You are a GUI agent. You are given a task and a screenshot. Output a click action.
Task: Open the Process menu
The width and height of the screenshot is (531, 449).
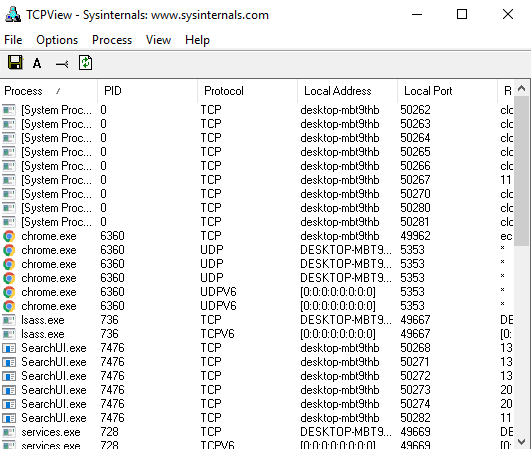click(x=112, y=40)
